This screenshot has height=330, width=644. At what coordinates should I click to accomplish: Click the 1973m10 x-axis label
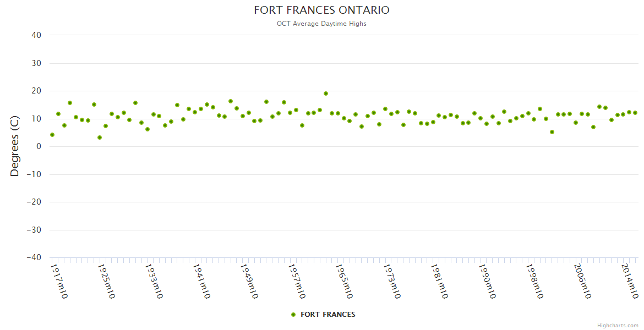click(x=392, y=281)
